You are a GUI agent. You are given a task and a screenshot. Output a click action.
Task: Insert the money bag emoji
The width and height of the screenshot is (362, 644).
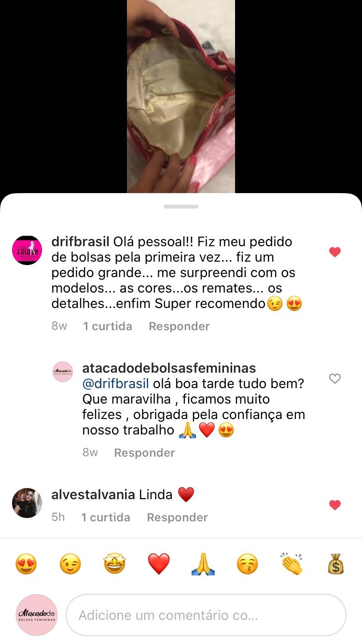tap(336, 564)
